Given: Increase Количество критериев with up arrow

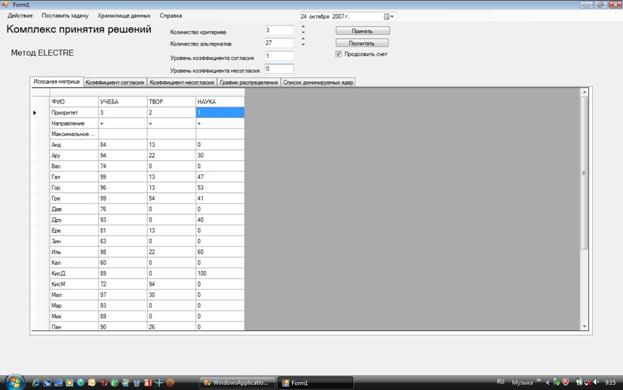Looking at the screenshot, I should tap(303, 27).
